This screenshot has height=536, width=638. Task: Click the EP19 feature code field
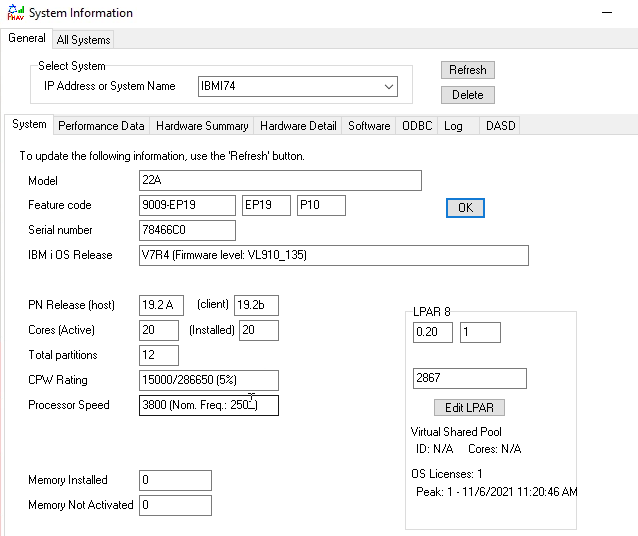pos(267,205)
